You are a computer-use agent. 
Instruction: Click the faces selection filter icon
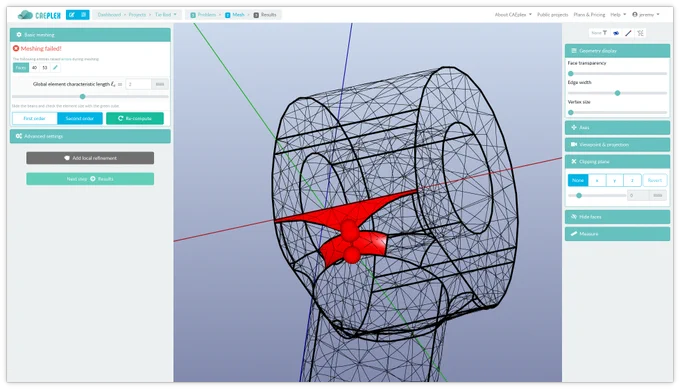[x=616, y=33]
